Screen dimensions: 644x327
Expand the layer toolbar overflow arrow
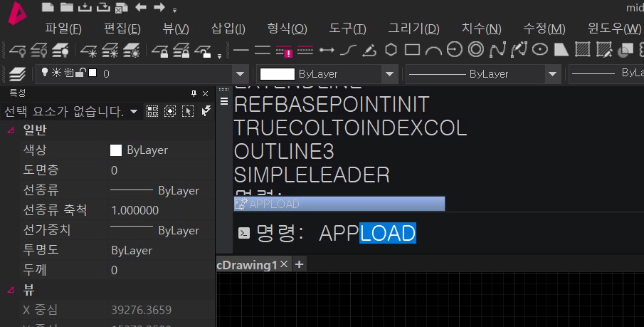pyautogui.click(x=219, y=56)
